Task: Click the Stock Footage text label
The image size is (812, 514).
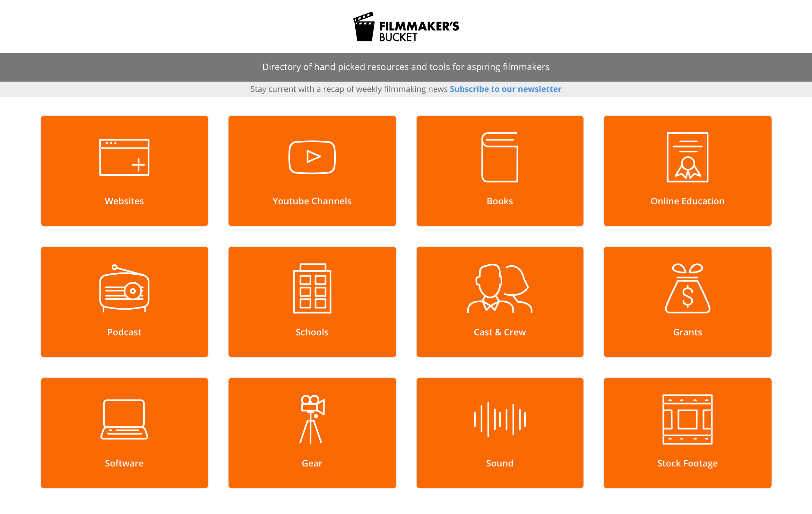Action: (687, 463)
